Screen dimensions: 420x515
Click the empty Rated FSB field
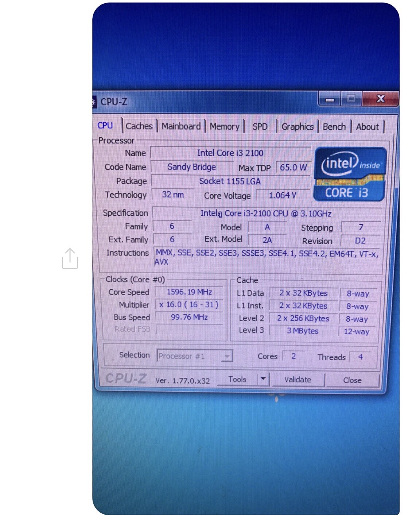click(189, 329)
